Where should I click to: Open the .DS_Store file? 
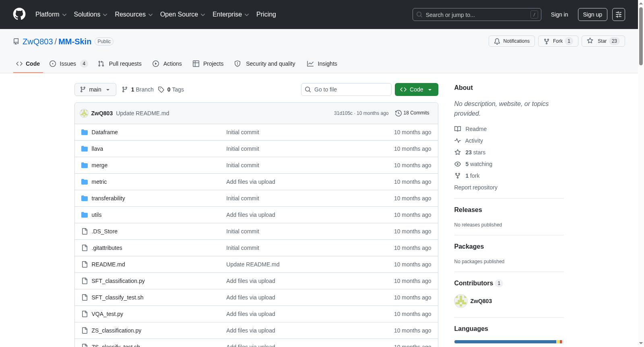coord(105,231)
